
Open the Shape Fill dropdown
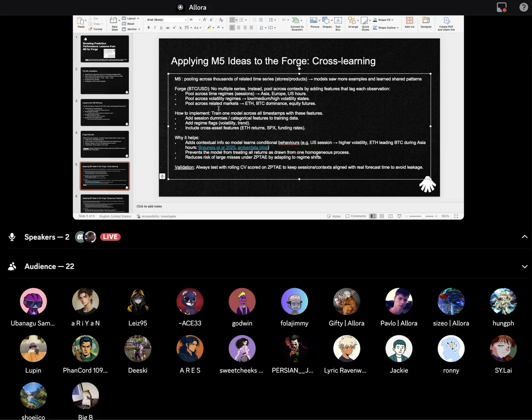pos(383,20)
